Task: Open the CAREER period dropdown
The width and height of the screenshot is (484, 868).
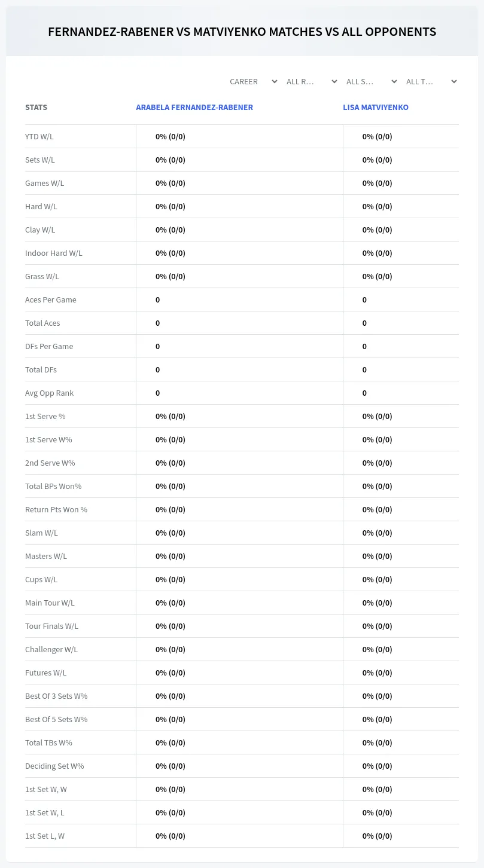Action: coord(252,81)
